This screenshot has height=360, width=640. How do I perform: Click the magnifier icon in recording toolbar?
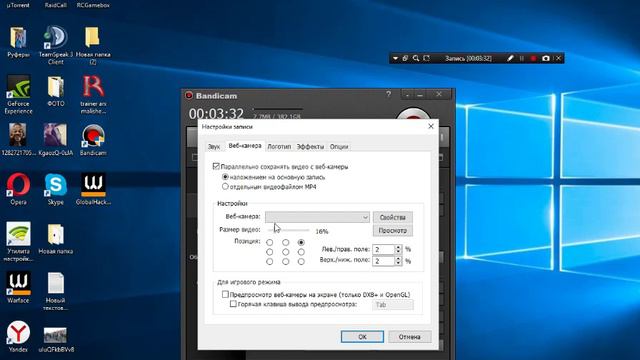(x=416, y=58)
